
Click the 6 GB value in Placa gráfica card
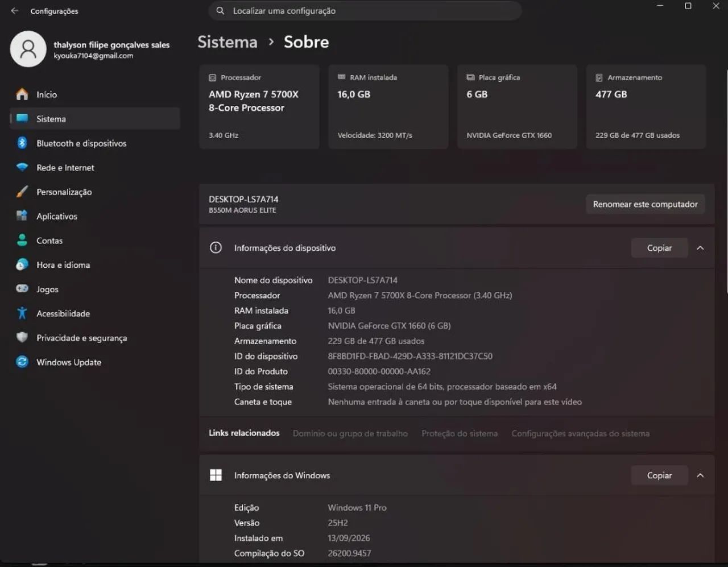click(x=477, y=94)
